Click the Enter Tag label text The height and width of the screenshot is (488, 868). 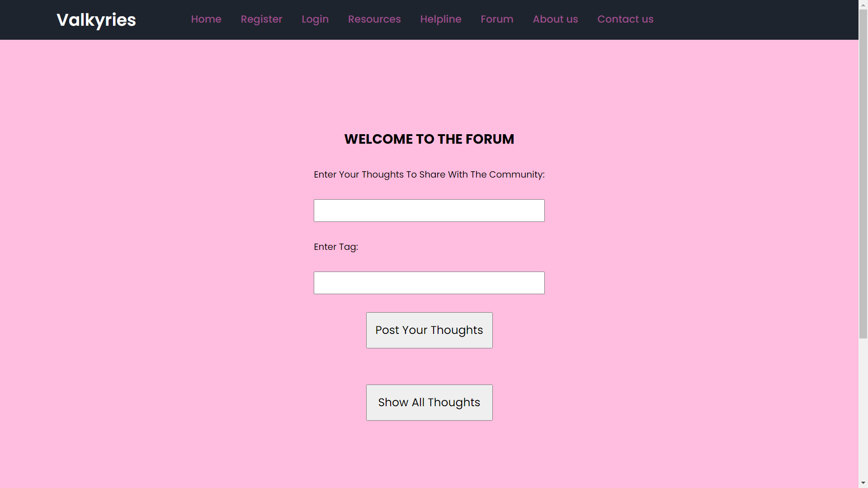point(336,247)
